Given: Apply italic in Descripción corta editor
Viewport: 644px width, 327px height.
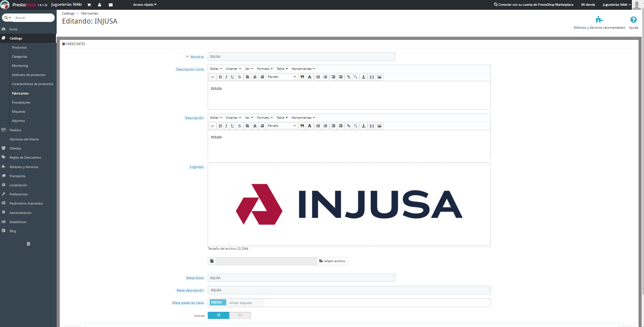Looking at the screenshot, I should [x=226, y=77].
